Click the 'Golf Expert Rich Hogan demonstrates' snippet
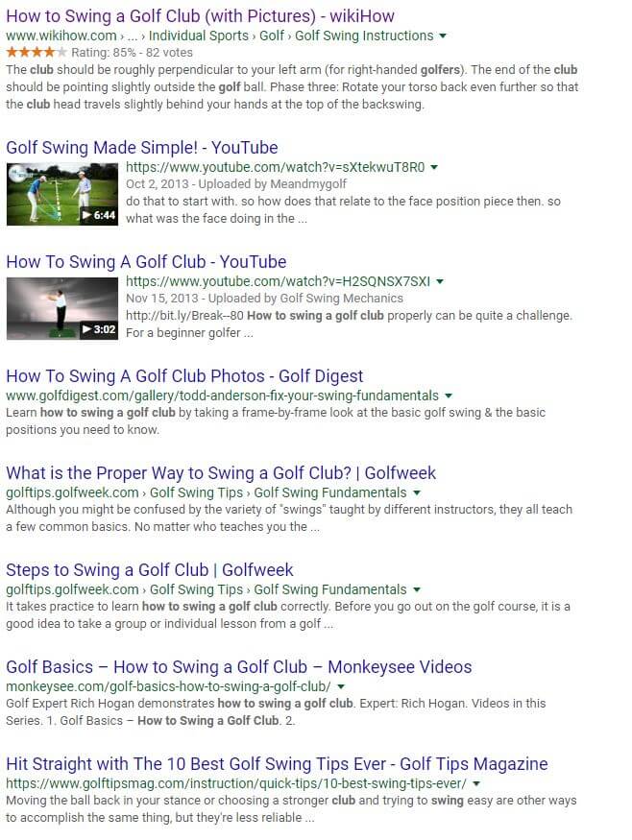The width and height of the screenshot is (632, 840). pyautogui.click(x=276, y=712)
